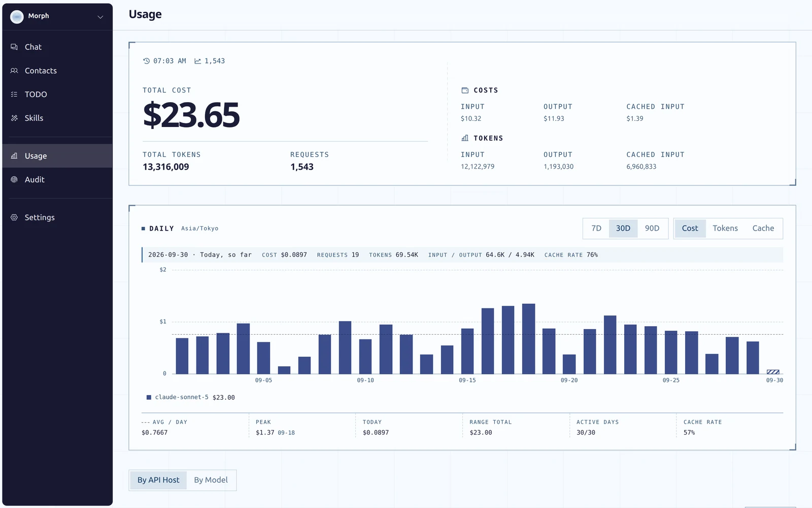This screenshot has height=508, width=812.
Task: Click the Audit fingerprint icon
Action: tap(14, 179)
